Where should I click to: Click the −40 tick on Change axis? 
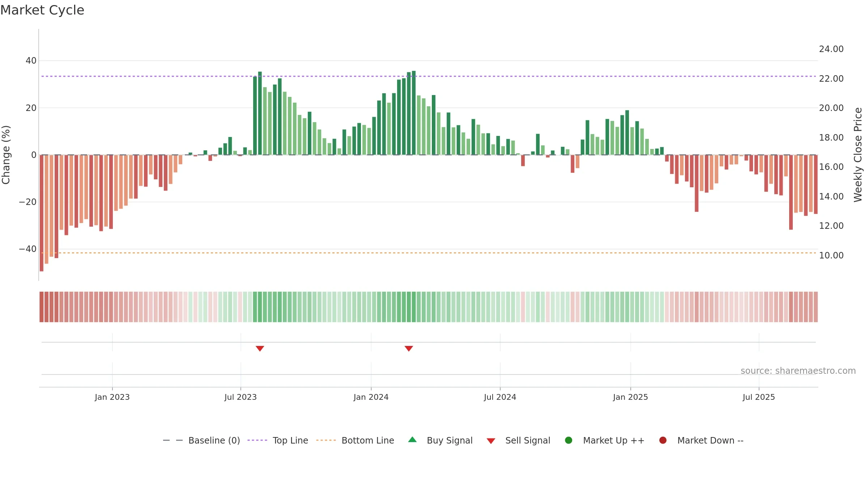27,249
